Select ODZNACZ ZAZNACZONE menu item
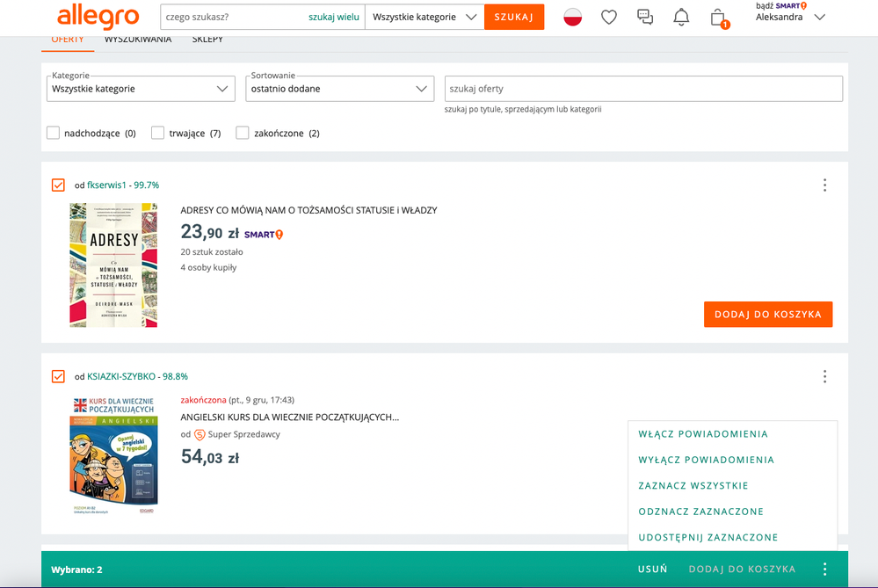This screenshot has height=588, width=878. [701, 512]
